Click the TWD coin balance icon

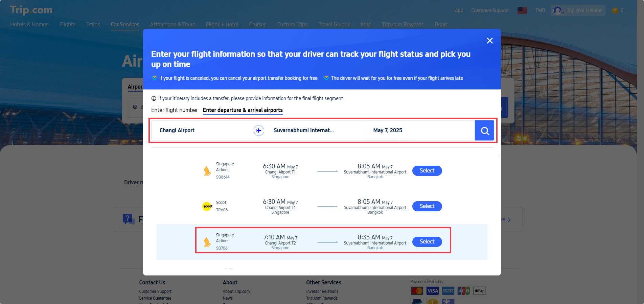click(615, 10)
